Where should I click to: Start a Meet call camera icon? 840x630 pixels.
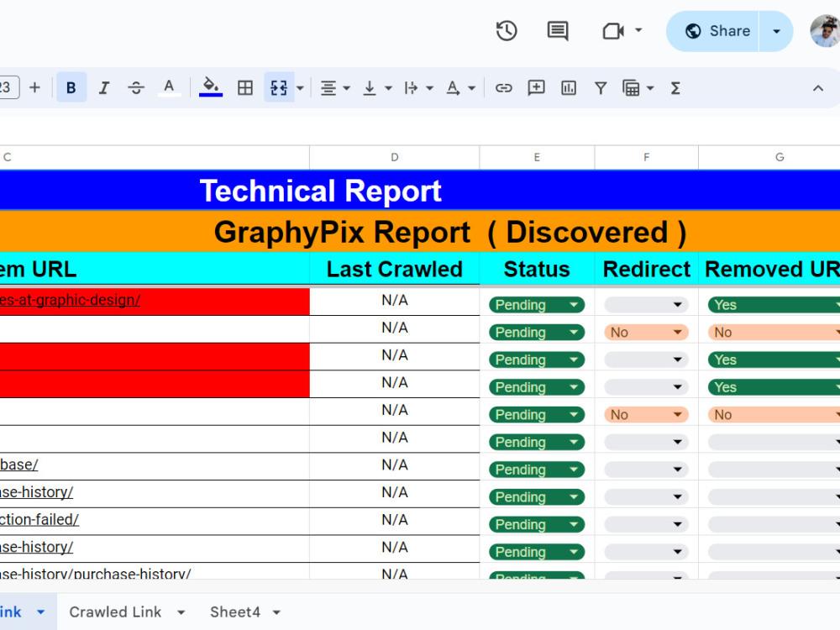pyautogui.click(x=613, y=31)
